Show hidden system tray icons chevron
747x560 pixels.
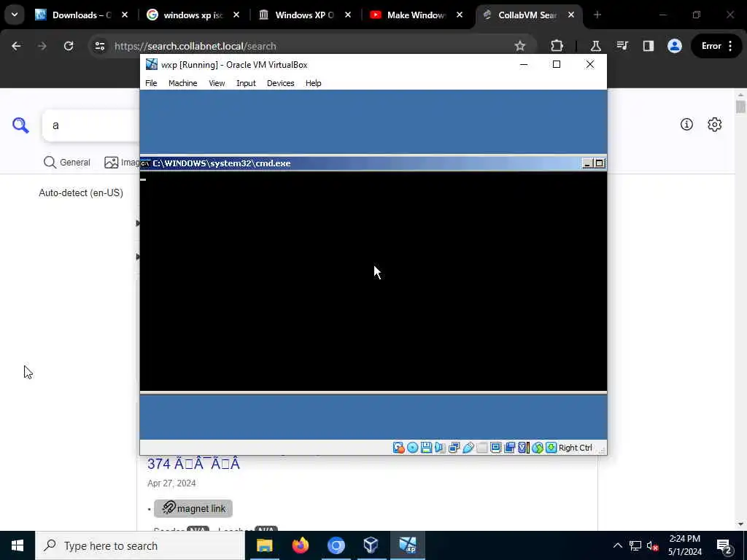coord(617,545)
